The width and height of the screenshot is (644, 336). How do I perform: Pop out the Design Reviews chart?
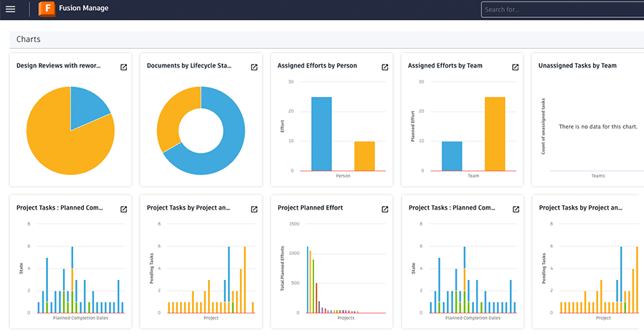click(123, 67)
